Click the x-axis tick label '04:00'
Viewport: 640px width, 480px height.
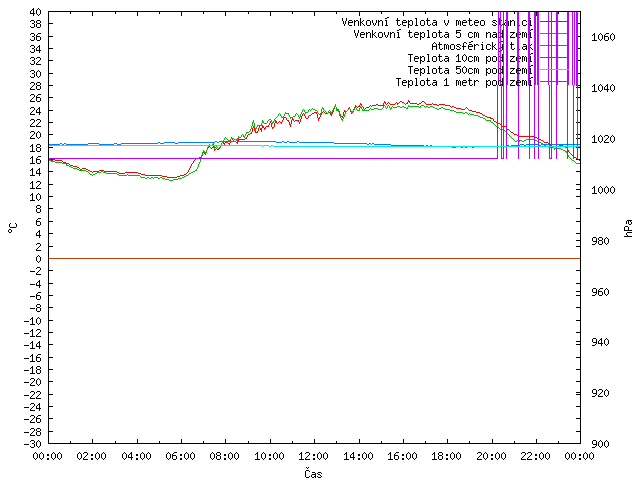click(x=136, y=456)
